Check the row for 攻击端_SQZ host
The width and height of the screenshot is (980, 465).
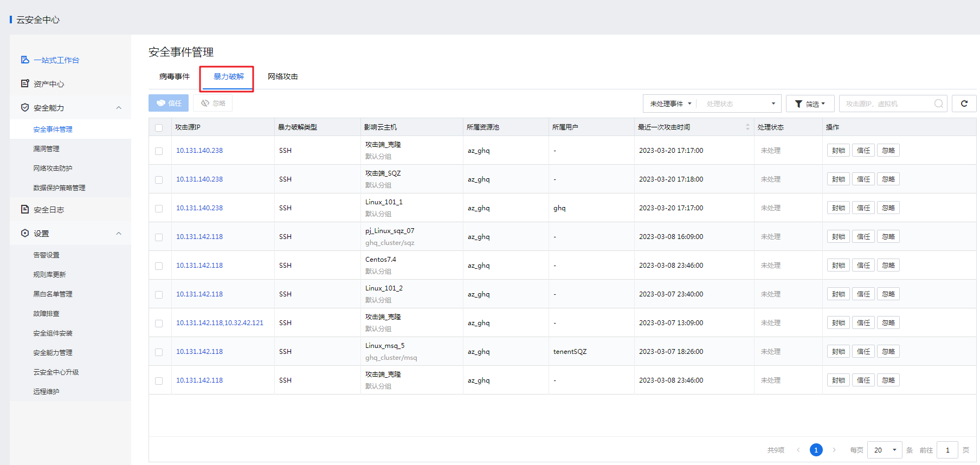click(x=159, y=179)
